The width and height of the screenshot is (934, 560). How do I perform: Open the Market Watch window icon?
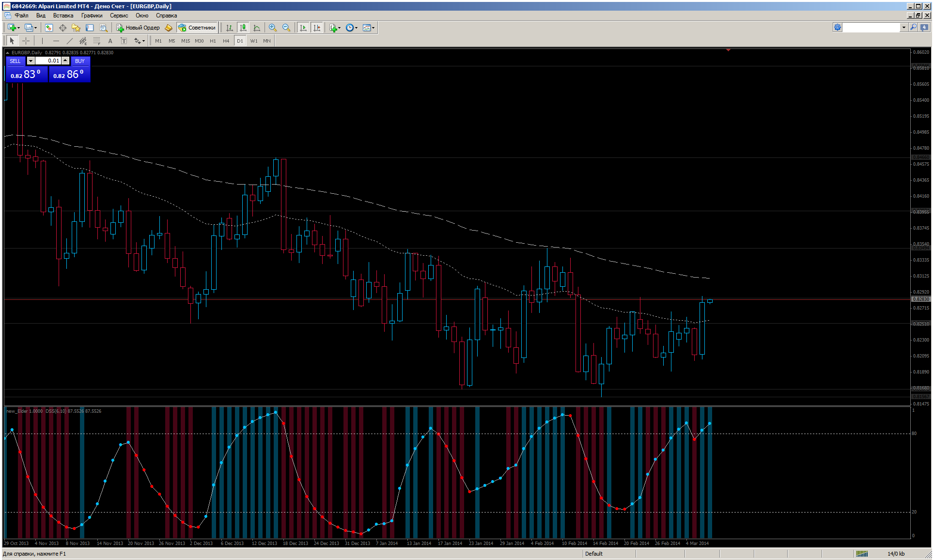(49, 28)
